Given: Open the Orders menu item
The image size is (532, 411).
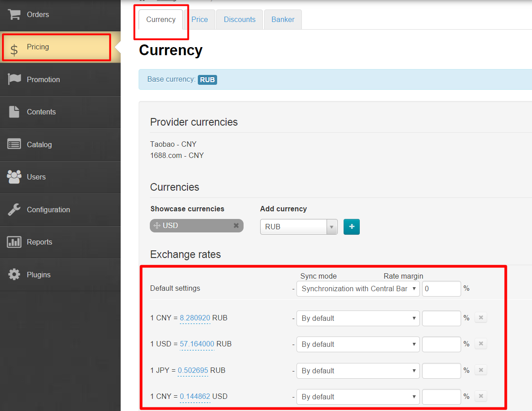Looking at the screenshot, I should 61,15.
